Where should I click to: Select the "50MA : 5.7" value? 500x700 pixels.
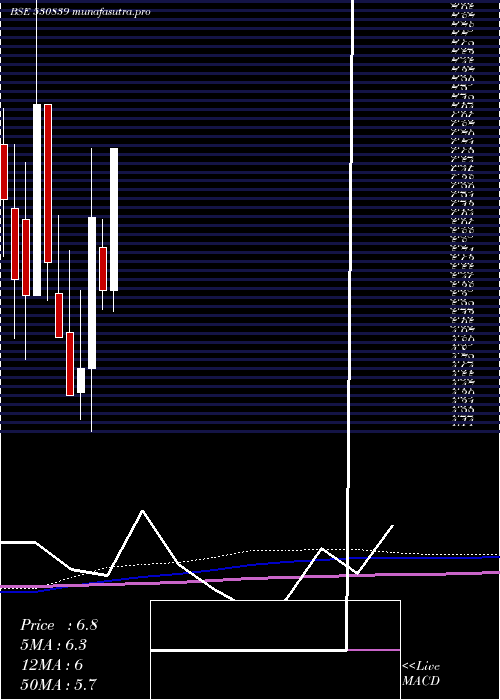click(58, 685)
